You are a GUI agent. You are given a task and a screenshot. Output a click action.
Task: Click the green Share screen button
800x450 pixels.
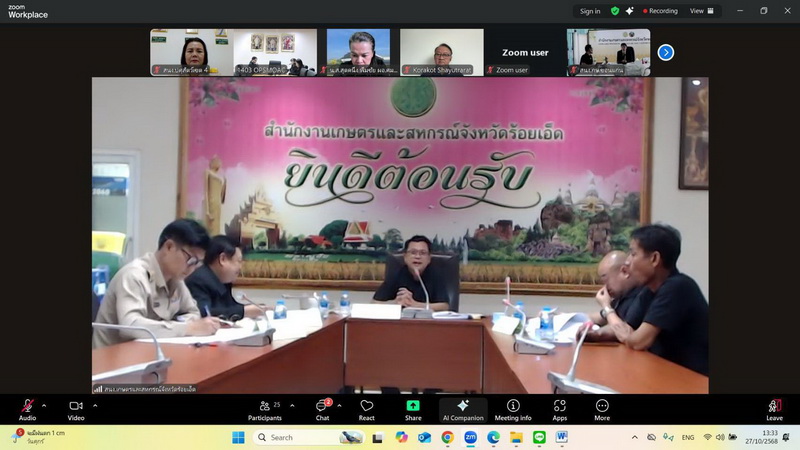coord(413,408)
